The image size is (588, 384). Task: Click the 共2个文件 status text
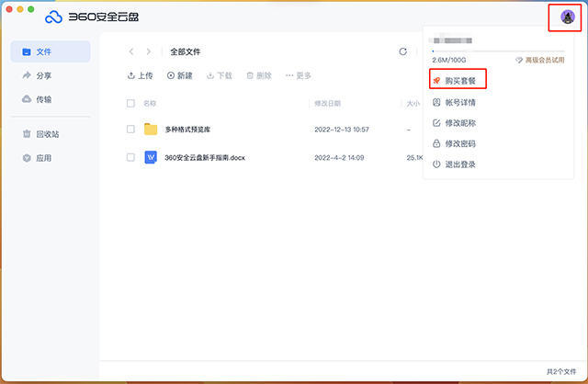561,372
